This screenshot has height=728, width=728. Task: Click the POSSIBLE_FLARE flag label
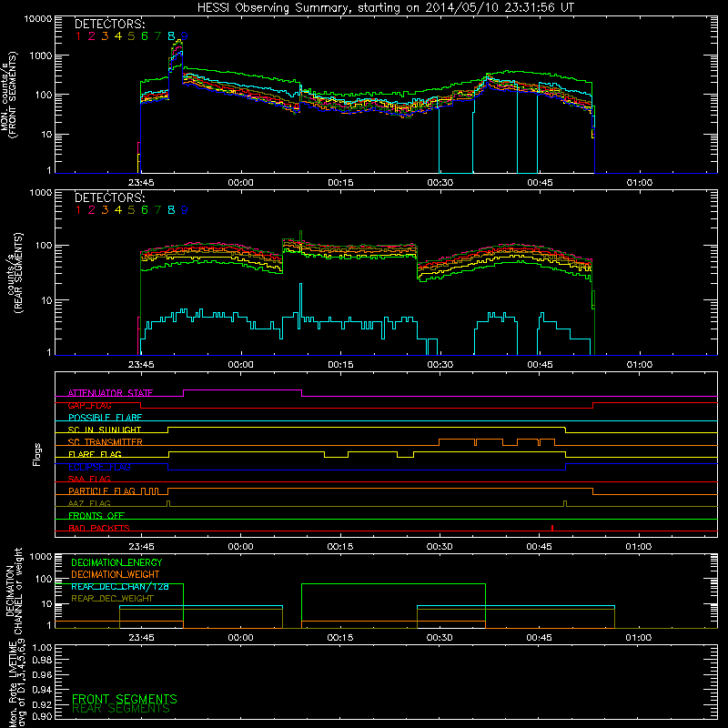(x=105, y=418)
